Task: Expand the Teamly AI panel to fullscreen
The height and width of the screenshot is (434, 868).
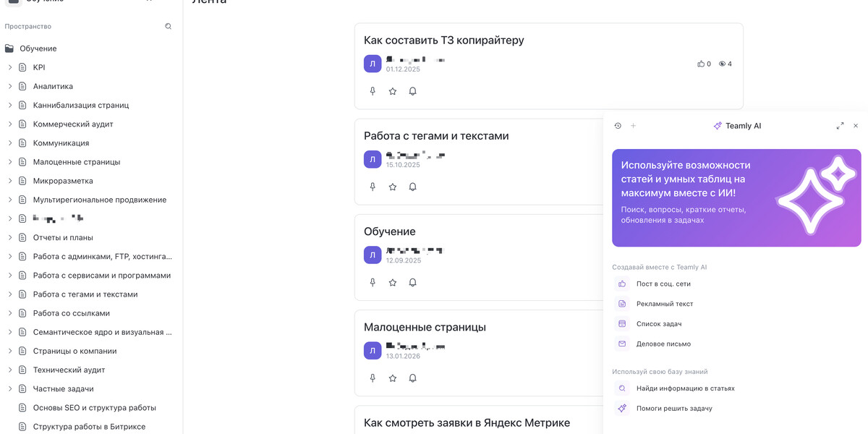Action: click(840, 126)
